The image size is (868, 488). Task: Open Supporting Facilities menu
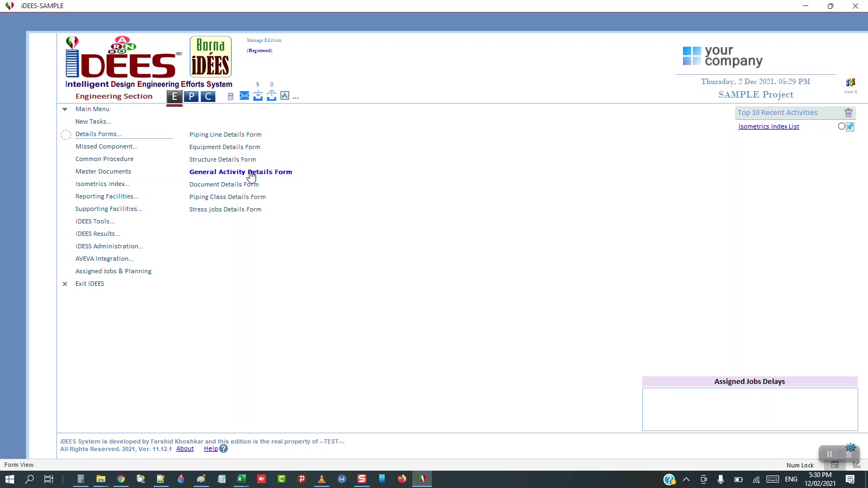tap(108, 209)
